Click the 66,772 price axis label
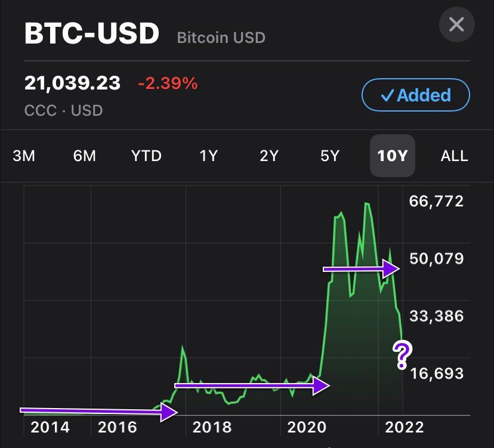Viewport: 494px width, 448px height. click(436, 201)
